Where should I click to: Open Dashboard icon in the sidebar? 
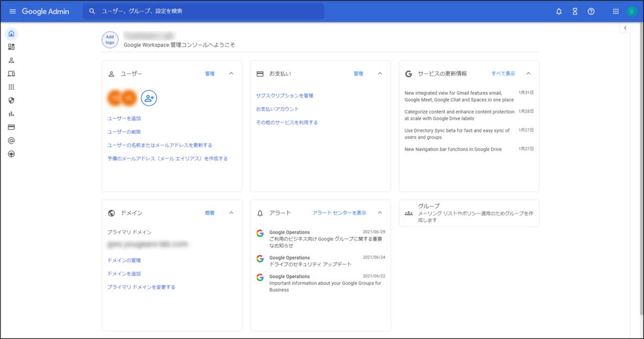coord(11,47)
